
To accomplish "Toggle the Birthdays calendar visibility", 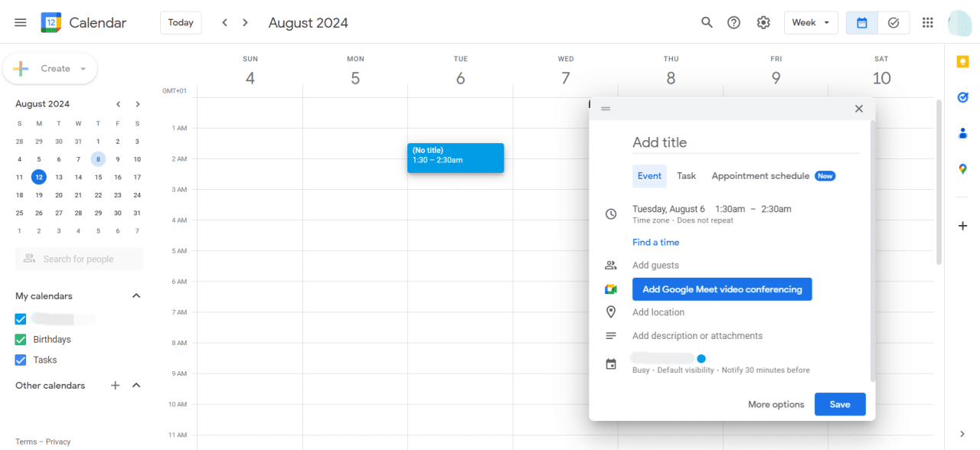I will (20, 339).
